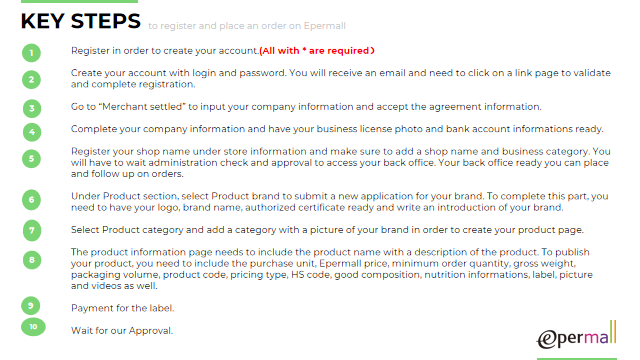640x360 pixels.
Task: Select the step 4 number badge
Action: (x=32, y=132)
